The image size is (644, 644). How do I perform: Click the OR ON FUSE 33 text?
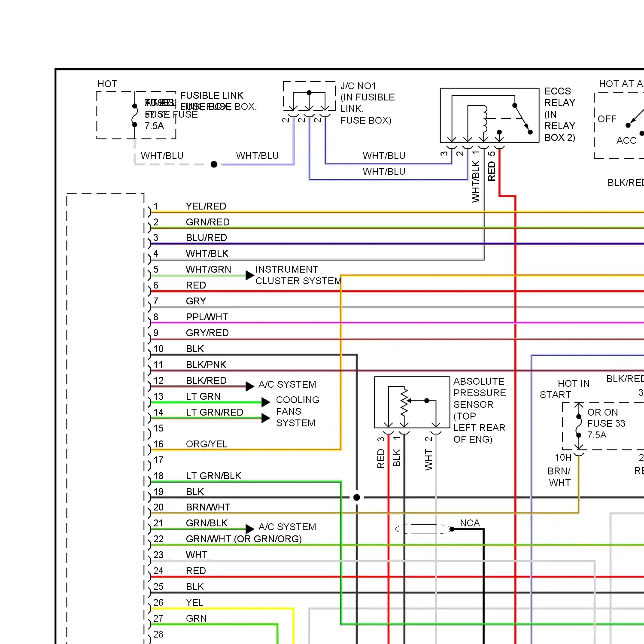coord(606,418)
